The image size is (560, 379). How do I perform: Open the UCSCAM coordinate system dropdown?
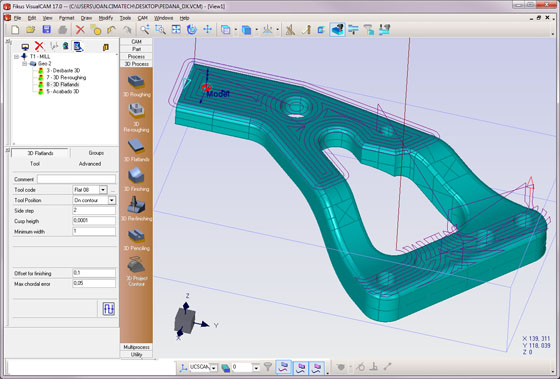(214, 367)
